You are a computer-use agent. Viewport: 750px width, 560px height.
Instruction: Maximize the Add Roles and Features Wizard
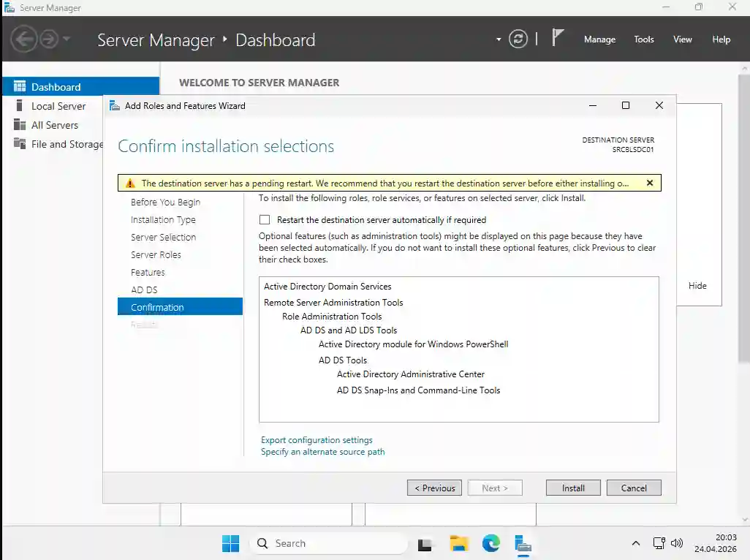(626, 105)
